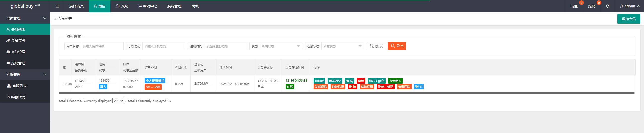
Task: Click today's commission 834.9
Action: tap(179, 84)
